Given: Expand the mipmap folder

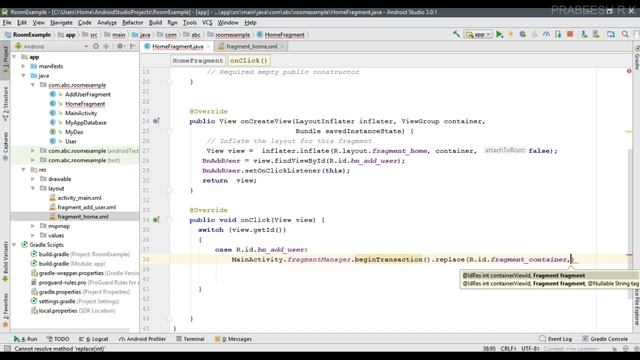Looking at the screenshot, I should click(33, 226).
